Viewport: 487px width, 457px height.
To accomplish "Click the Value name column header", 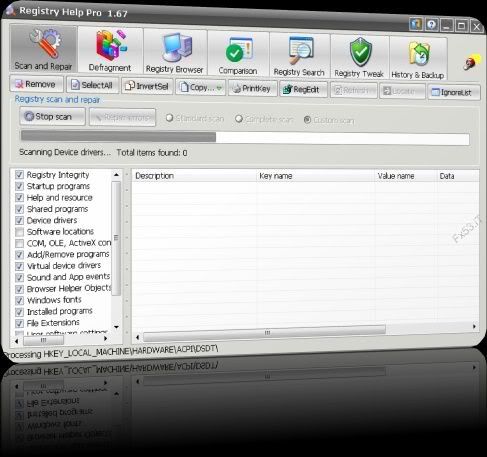I will point(406,176).
